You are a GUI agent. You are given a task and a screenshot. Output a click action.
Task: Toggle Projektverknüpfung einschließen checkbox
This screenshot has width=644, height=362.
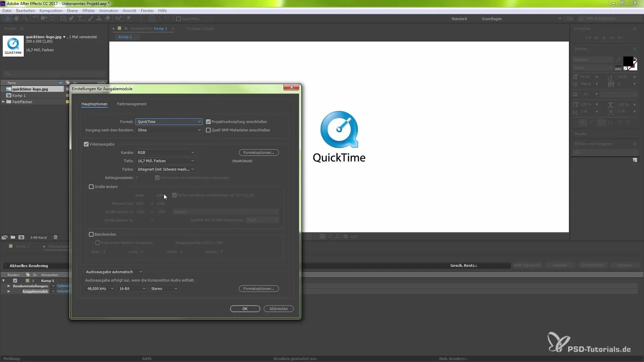point(208,122)
